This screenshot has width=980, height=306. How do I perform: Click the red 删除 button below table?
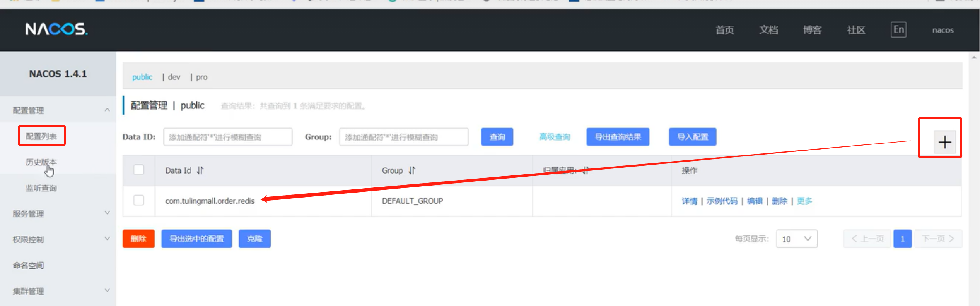[x=138, y=238]
